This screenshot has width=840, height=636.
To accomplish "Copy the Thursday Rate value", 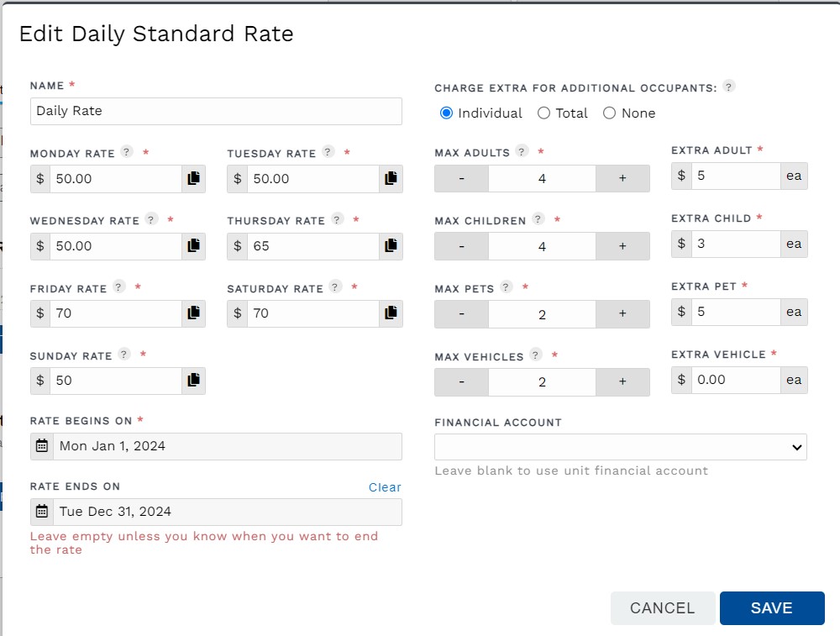I will [391, 245].
